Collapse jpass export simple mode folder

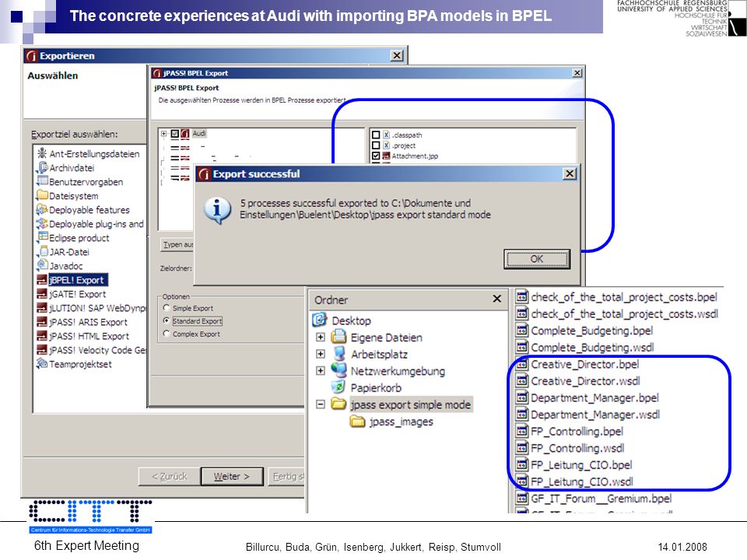point(321,404)
